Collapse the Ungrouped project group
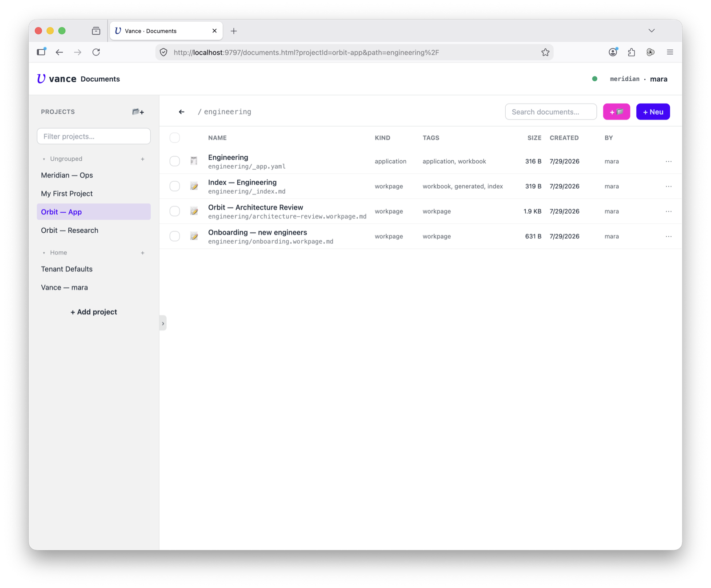This screenshot has height=588, width=711. [44, 159]
